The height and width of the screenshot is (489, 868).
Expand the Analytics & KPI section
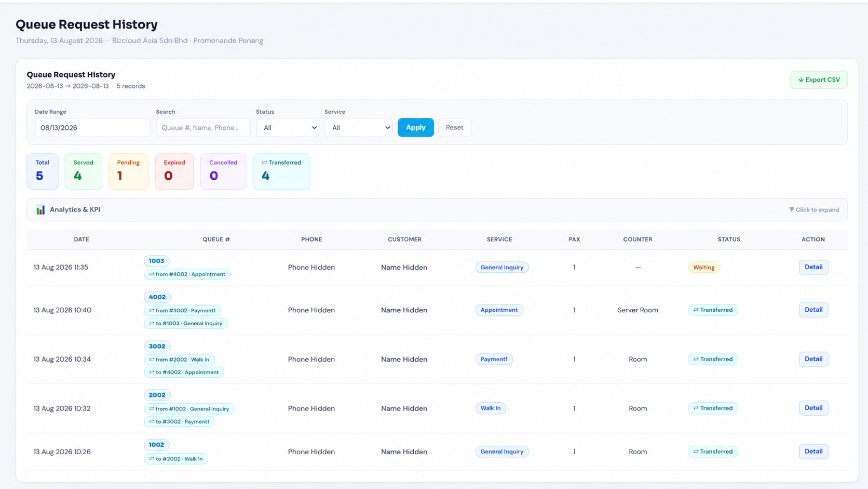(437, 210)
